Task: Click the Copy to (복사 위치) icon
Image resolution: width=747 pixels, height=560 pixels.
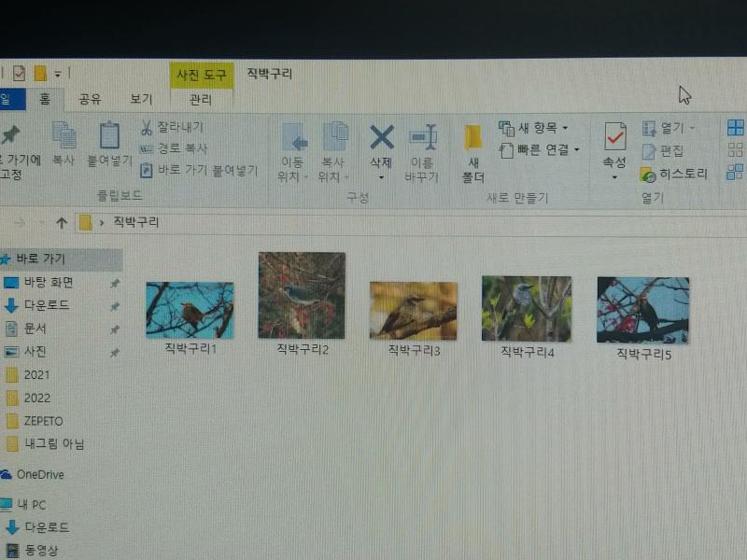Action: tap(335, 136)
